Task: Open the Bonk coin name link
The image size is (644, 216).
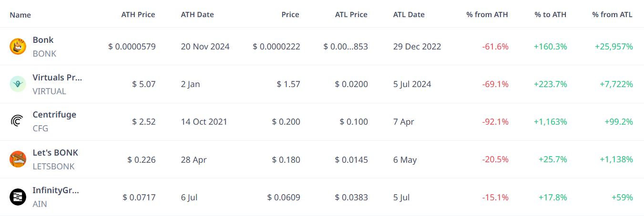Action: click(x=43, y=40)
